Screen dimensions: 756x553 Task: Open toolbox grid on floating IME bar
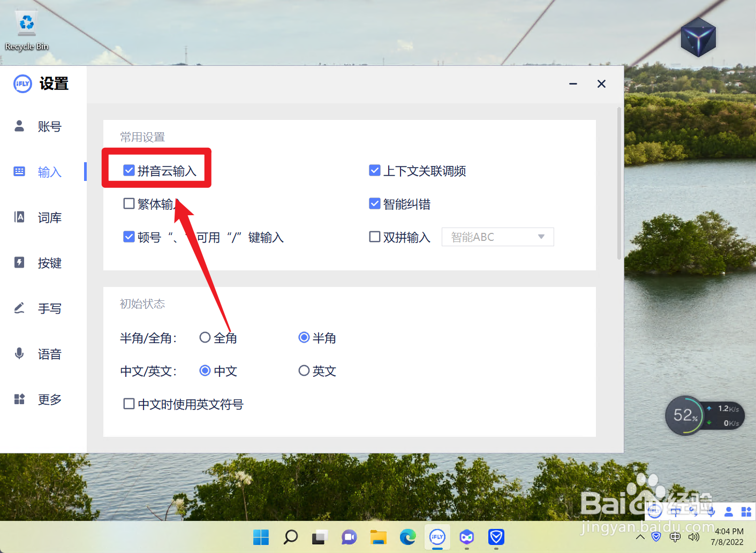coord(746,512)
